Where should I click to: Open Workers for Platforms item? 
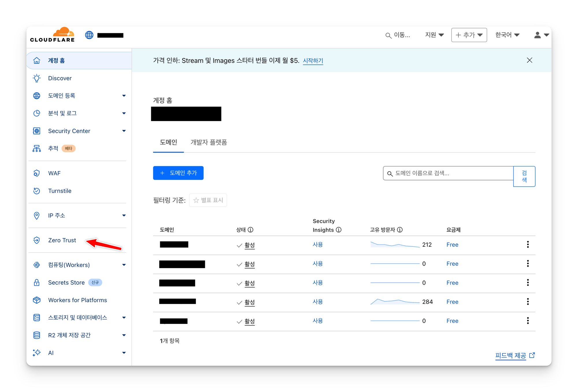pos(77,300)
